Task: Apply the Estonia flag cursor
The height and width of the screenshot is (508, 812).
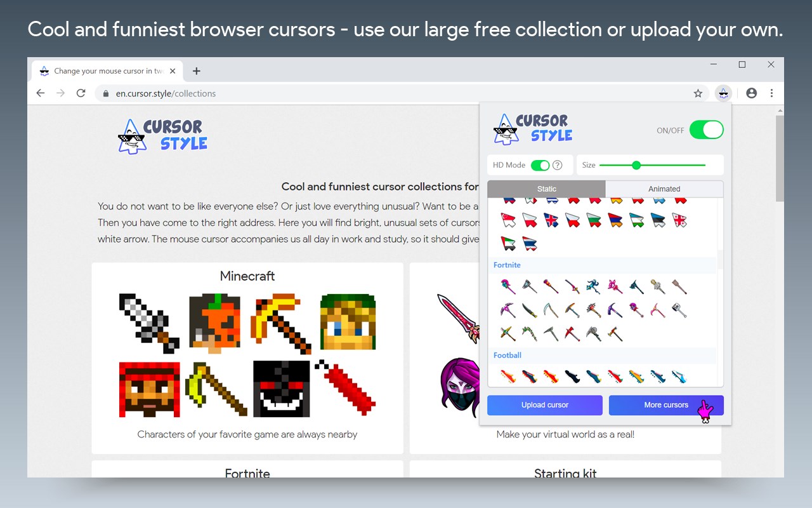Action: pos(658,220)
